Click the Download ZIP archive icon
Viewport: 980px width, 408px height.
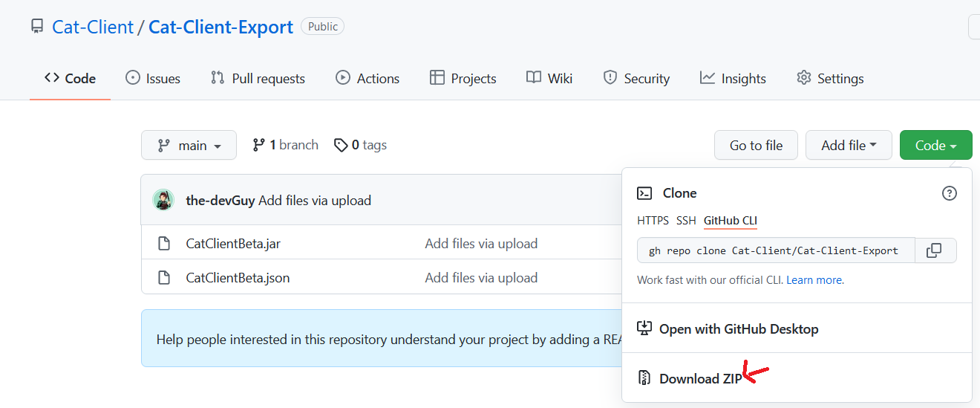(644, 378)
